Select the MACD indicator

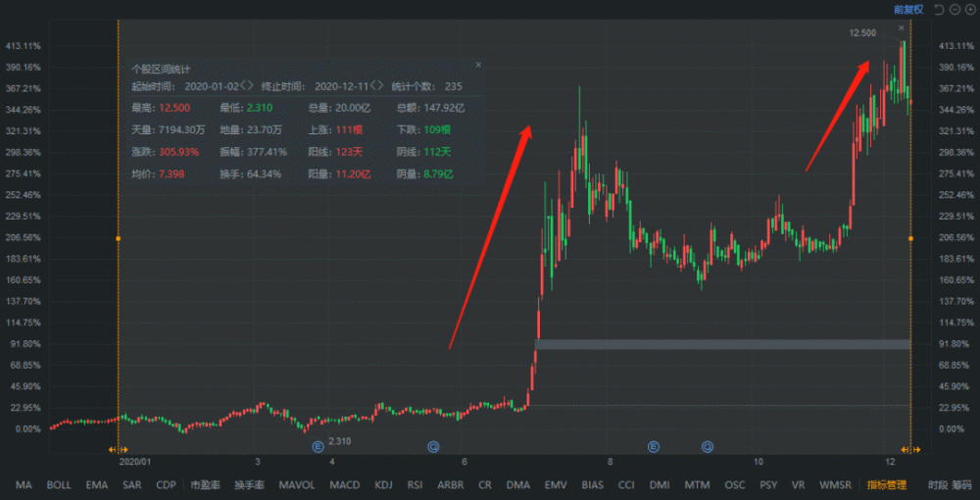345,485
